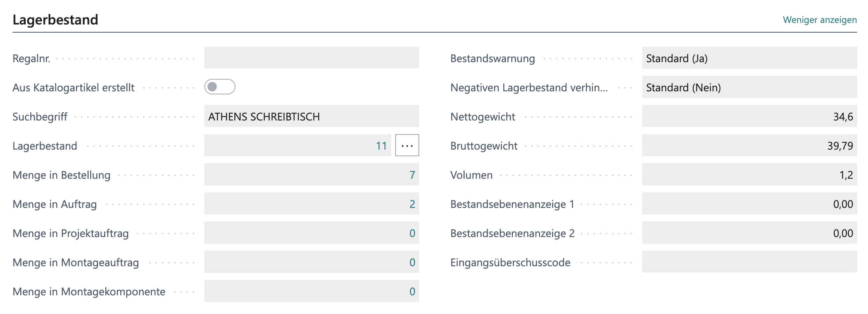Click the Suchbegriff field ATHENS SCHREIBTISCH
Viewport: 868px width, 314px height.
(311, 116)
